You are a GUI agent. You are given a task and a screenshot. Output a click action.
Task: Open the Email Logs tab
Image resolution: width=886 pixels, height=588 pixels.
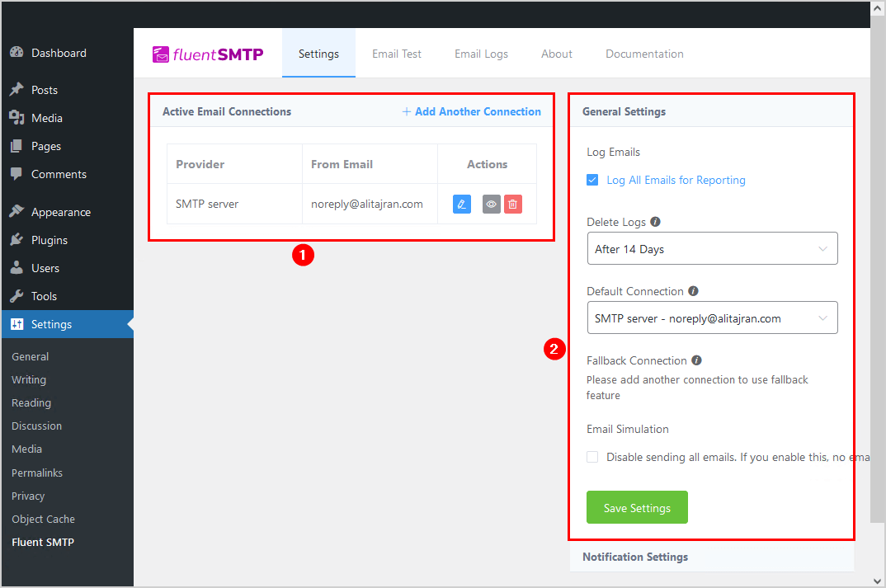[x=482, y=54]
